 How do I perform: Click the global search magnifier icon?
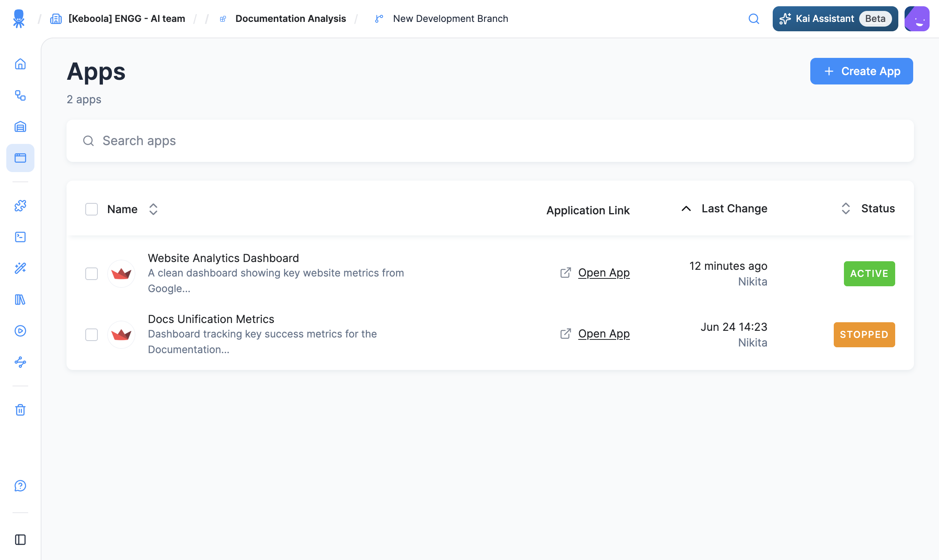(754, 19)
